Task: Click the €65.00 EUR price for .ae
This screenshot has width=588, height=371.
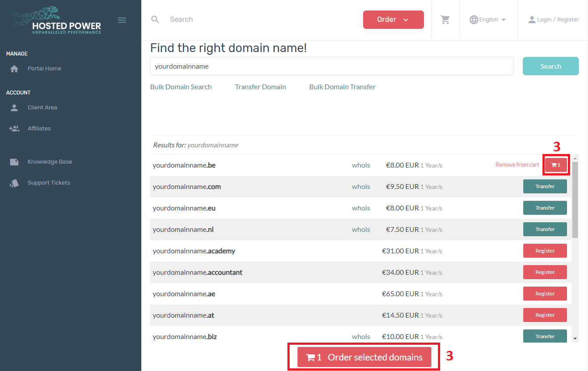Action: click(400, 294)
